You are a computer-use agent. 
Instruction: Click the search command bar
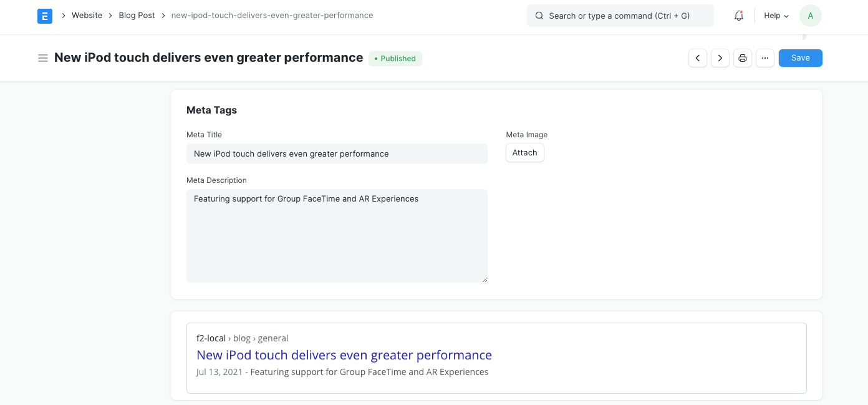[620, 16]
